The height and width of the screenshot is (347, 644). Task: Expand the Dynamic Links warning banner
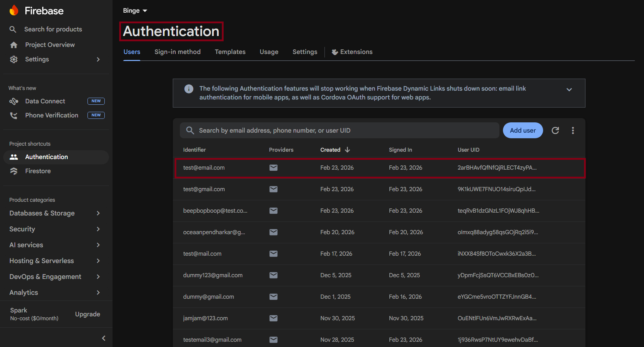(x=569, y=90)
